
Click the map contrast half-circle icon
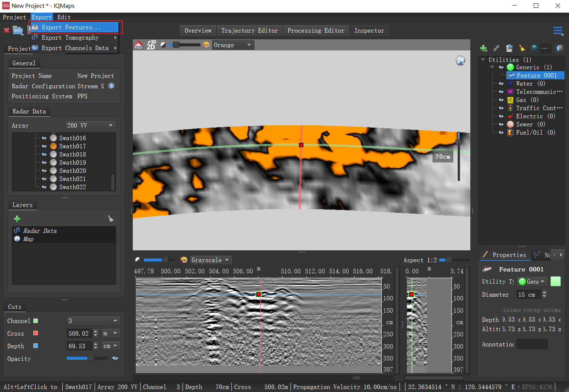point(163,45)
